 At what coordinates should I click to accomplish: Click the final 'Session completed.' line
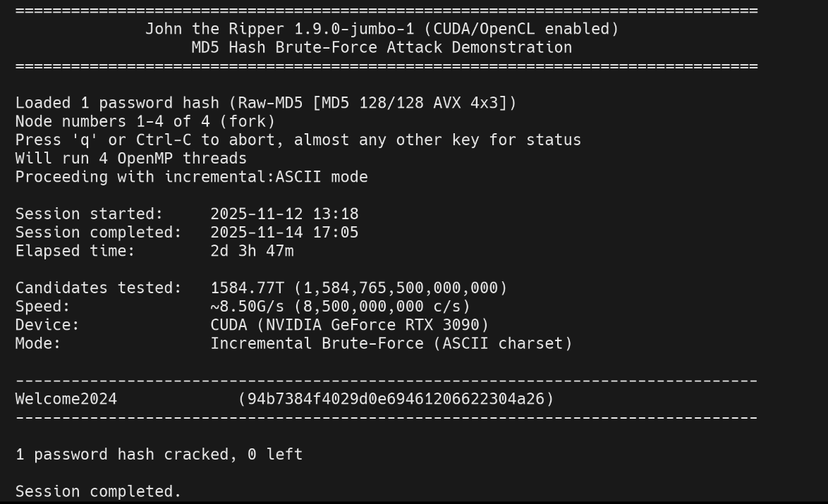(x=98, y=491)
